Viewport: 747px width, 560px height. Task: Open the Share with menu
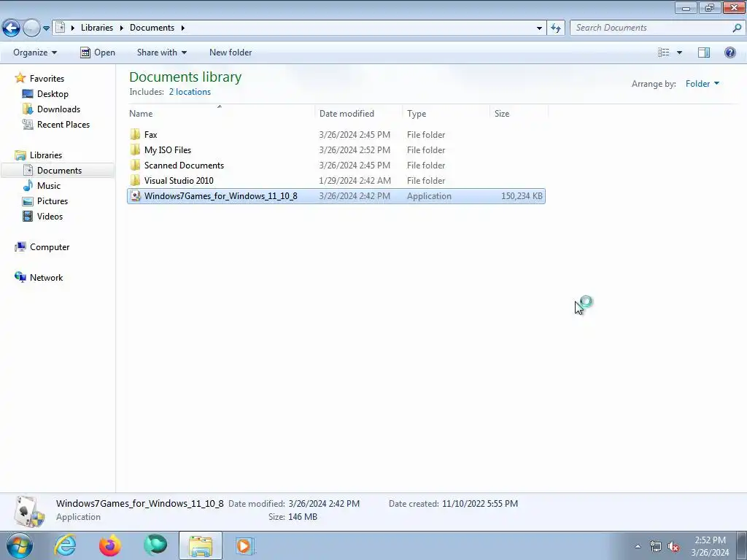[x=161, y=52]
